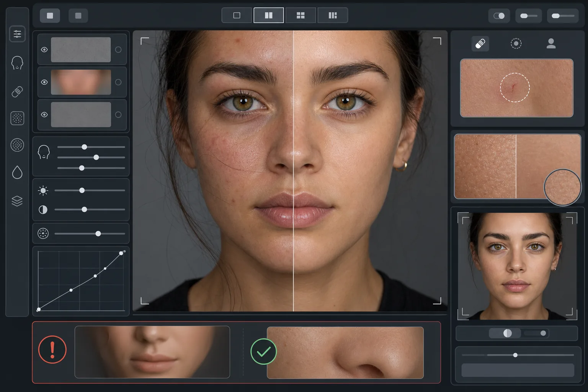Screen dimensions: 588x392
Task: Click the dashed circle blemish selection
Action: coord(515,87)
